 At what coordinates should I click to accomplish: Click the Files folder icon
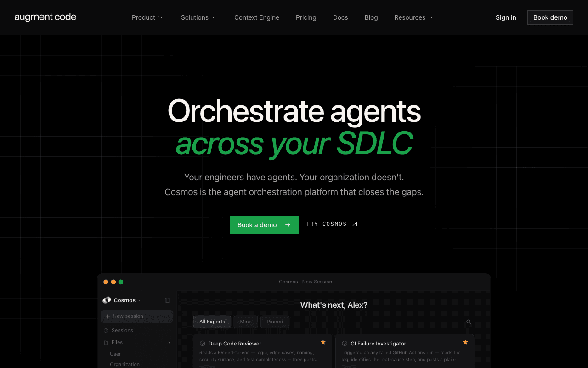(106, 342)
